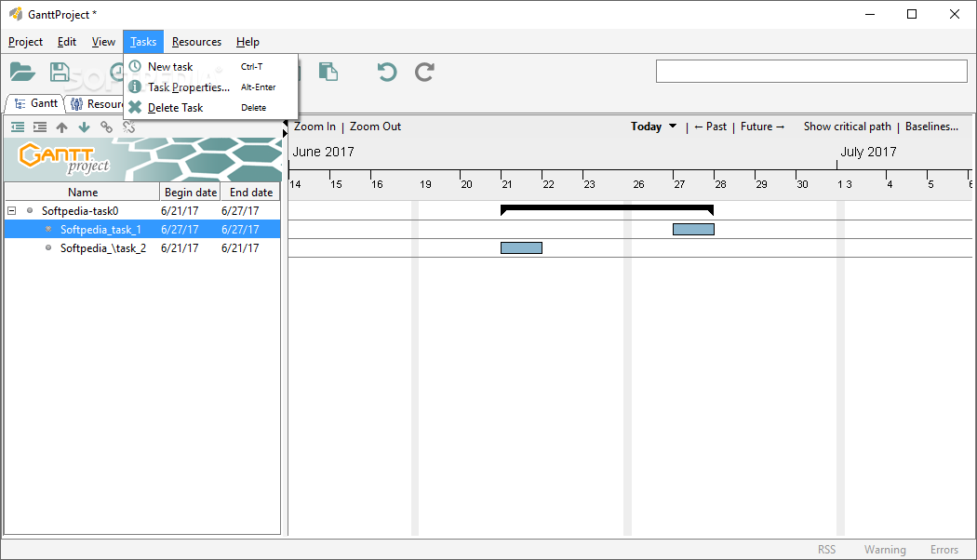Choose Task Properties menu entry

210,87
